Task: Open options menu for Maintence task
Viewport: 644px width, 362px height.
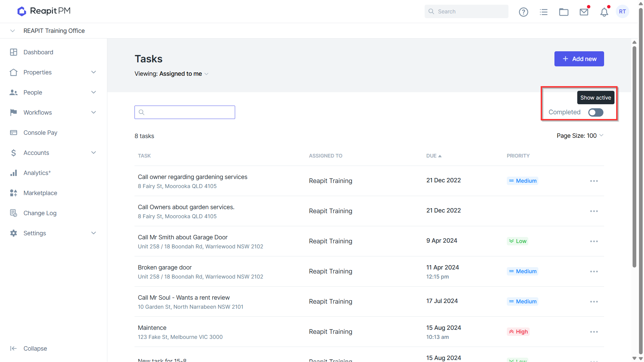Action: point(594,332)
